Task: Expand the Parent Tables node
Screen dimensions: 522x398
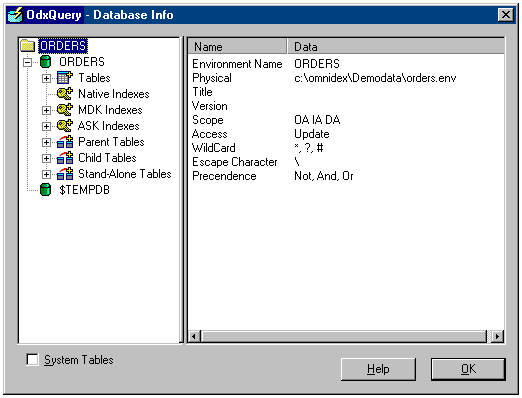Action: coord(46,142)
